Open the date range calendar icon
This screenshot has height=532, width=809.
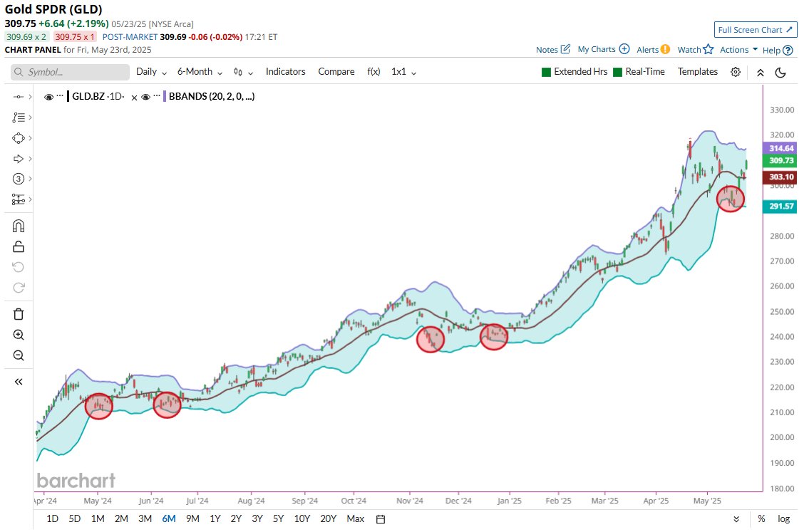[x=381, y=519]
